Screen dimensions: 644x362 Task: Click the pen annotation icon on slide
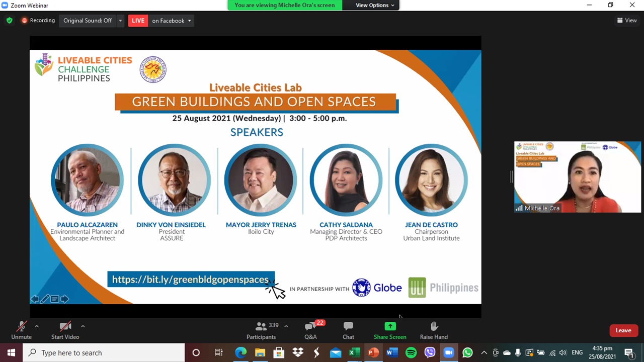[x=45, y=299]
